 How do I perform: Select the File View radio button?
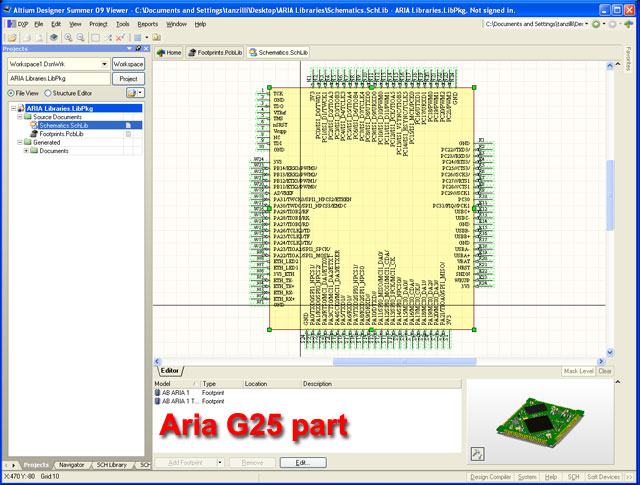(11, 93)
